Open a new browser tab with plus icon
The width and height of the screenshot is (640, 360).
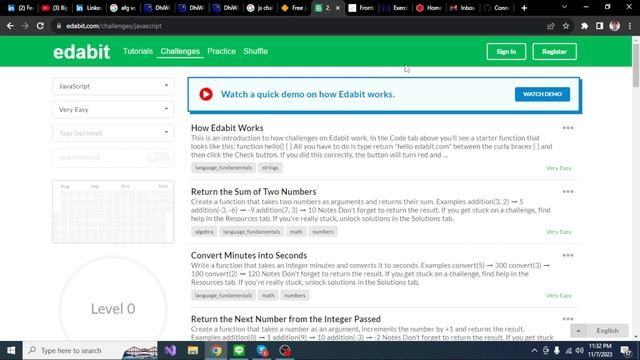(524, 8)
